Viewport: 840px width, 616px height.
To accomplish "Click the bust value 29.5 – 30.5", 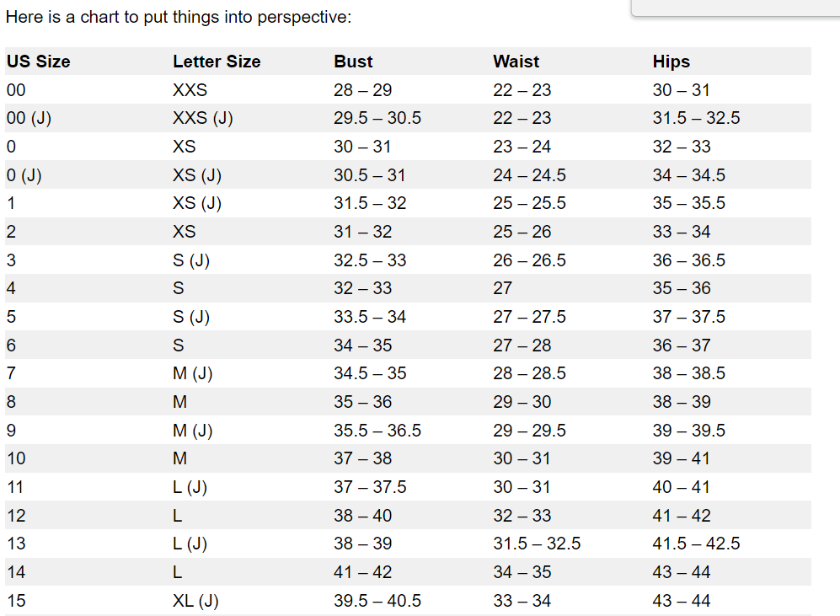I will [377, 118].
